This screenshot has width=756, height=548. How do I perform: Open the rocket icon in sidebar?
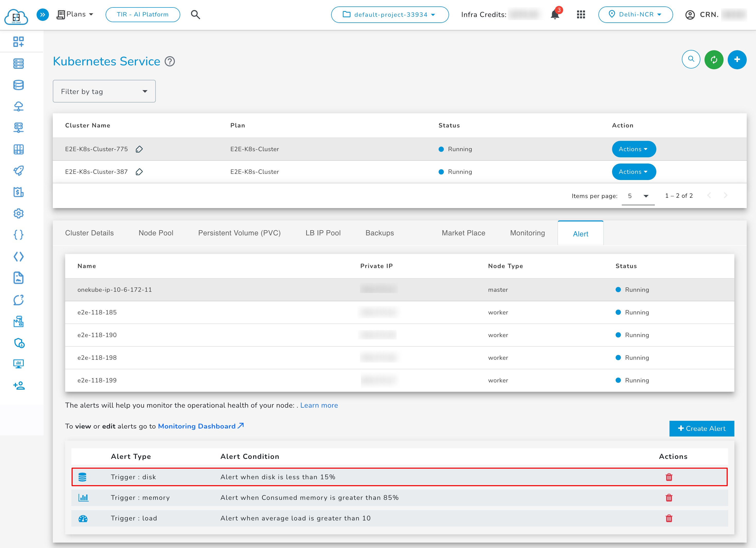(18, 171)
